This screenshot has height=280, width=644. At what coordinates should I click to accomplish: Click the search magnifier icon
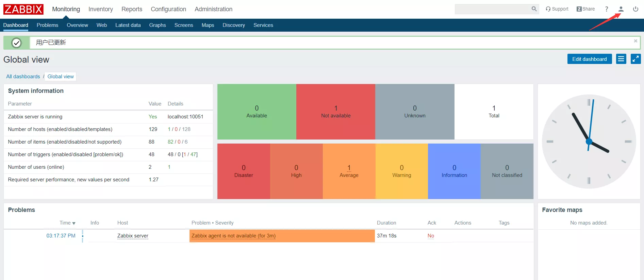click(x=534, y=9)
